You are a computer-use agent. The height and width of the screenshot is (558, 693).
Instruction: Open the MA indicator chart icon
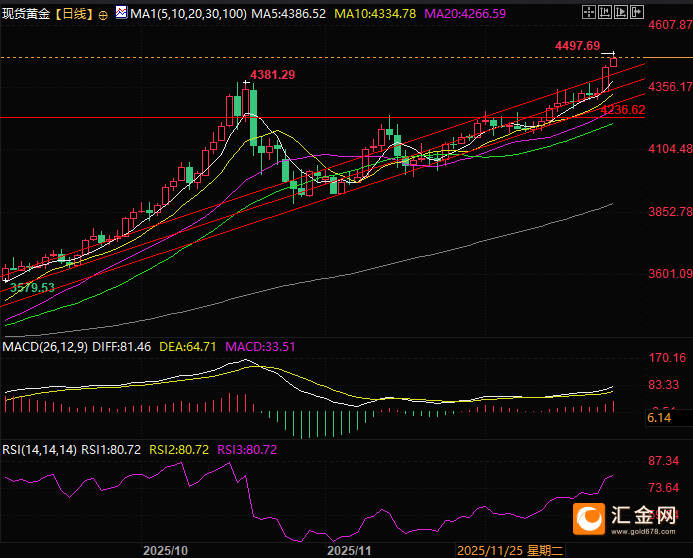(121, 12)
